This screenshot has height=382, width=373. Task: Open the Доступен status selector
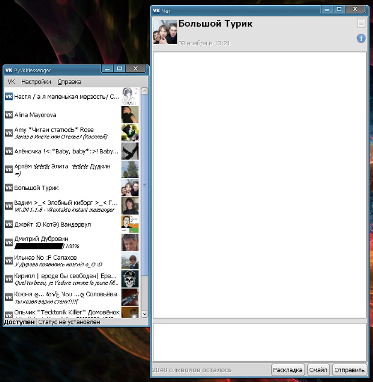19,322
